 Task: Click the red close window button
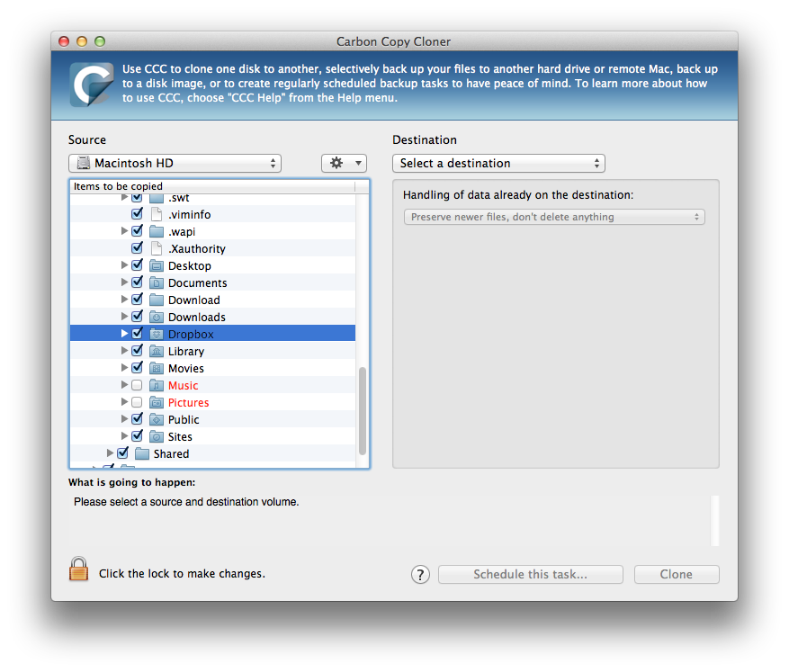coord(63,41)
